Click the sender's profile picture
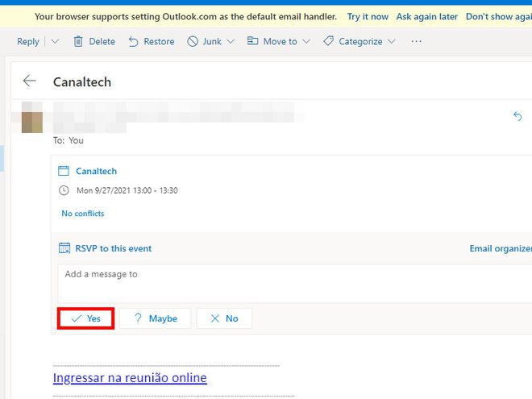The width and height of the screenshot is (532, 399). (x=32, y=117)
